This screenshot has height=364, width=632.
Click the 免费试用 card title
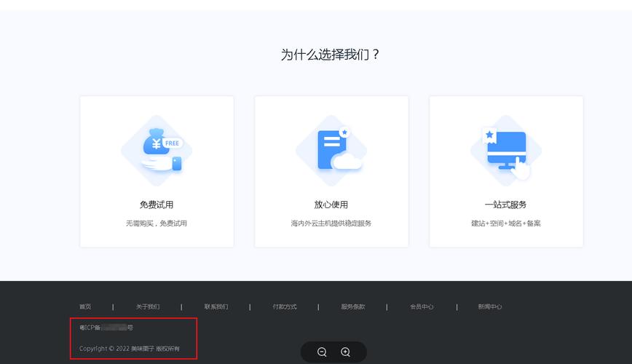[157, 205]
